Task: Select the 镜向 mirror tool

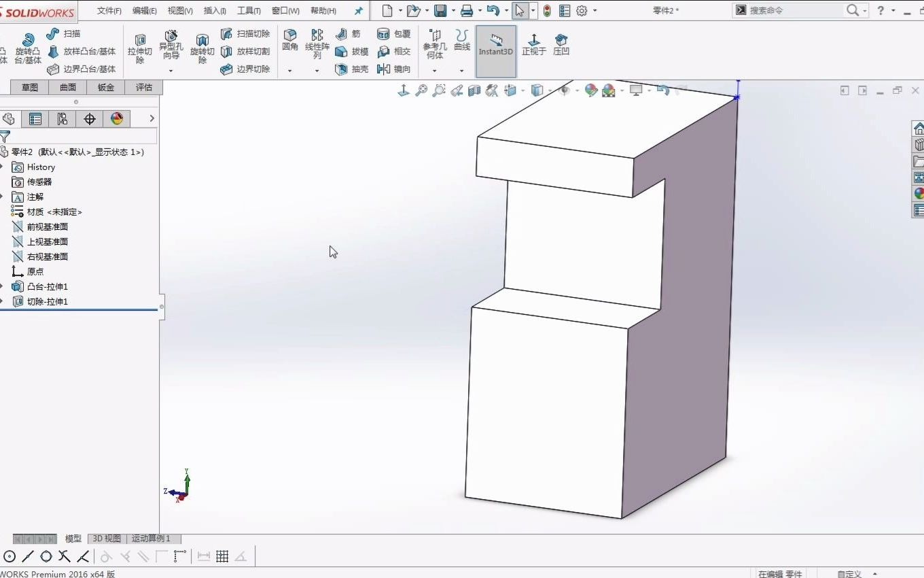Action: click(x=394, y=69)
